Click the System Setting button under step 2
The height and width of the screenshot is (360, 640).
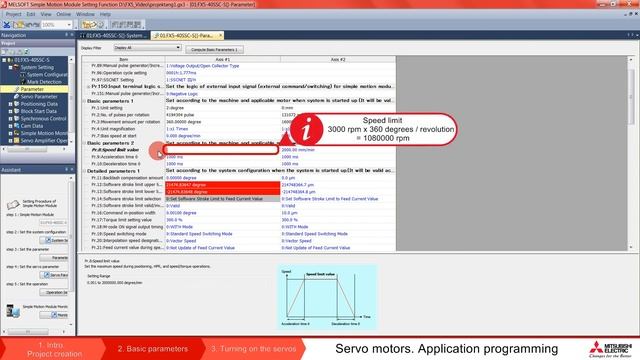54,240
